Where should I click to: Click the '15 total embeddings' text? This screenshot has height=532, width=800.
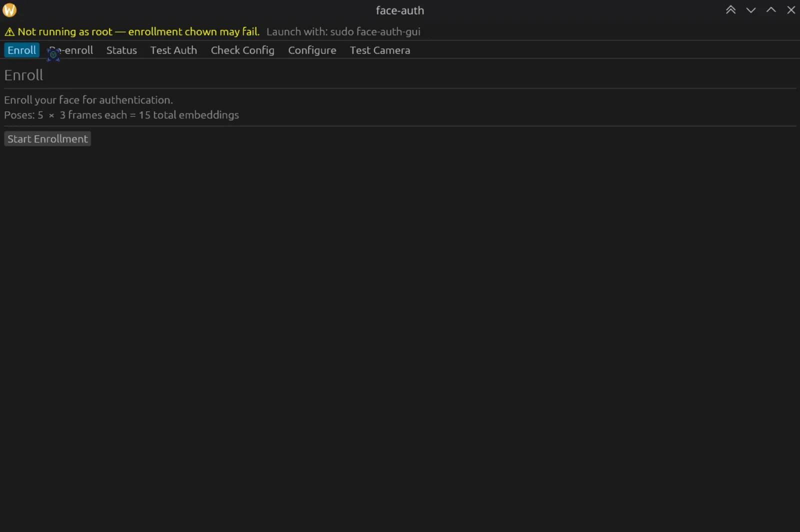point(188,115)
